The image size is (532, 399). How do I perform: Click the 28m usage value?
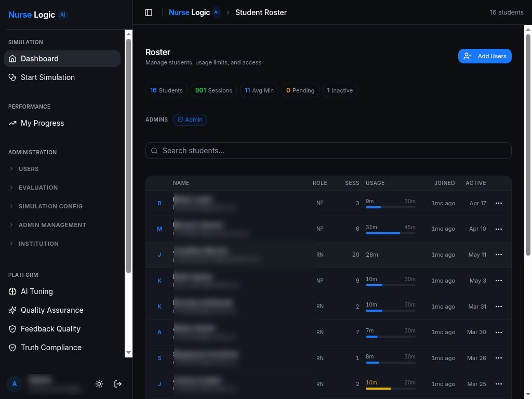click(x=372, y=255)
